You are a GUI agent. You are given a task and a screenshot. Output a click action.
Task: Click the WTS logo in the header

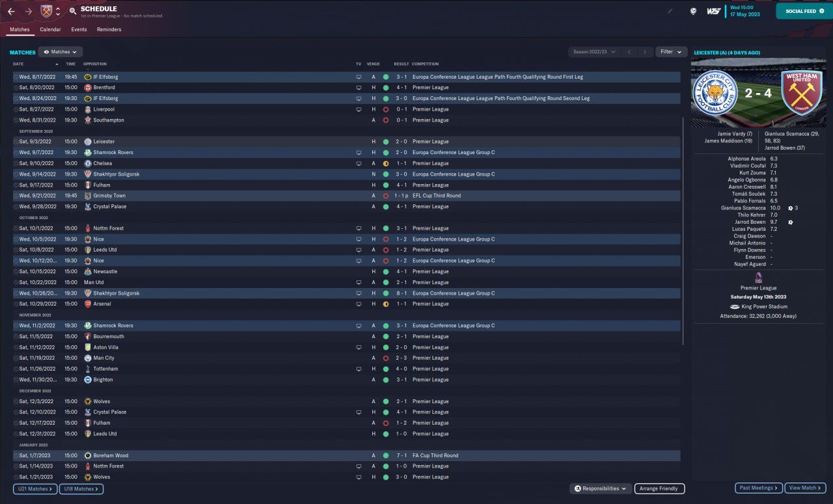point(713,11)
